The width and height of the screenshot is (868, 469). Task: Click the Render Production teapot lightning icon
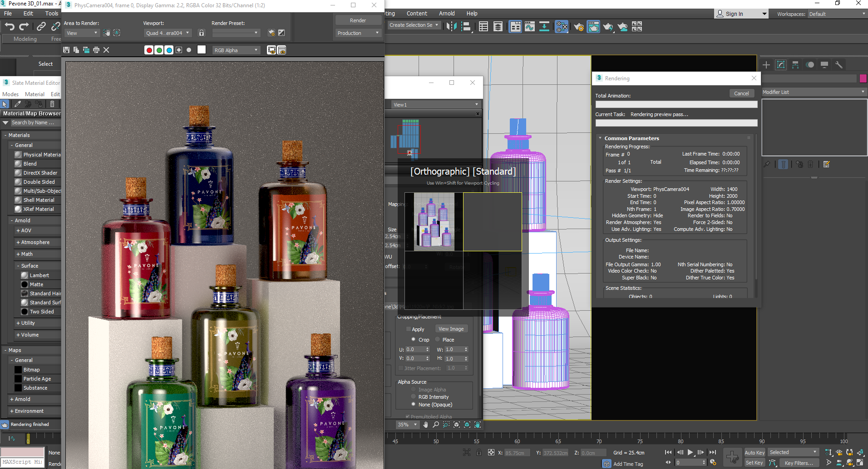pyautogui.click(x=608, y=27)
